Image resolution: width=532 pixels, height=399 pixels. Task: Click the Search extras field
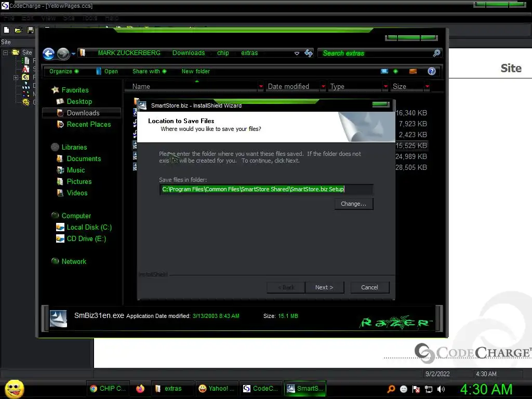coord(375,54)
